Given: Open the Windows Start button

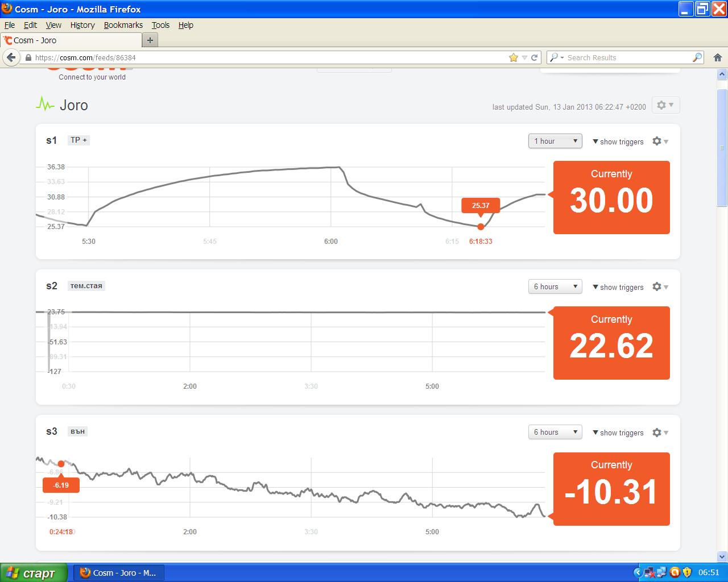Looking at the screenshot, I should pos(34,573).
